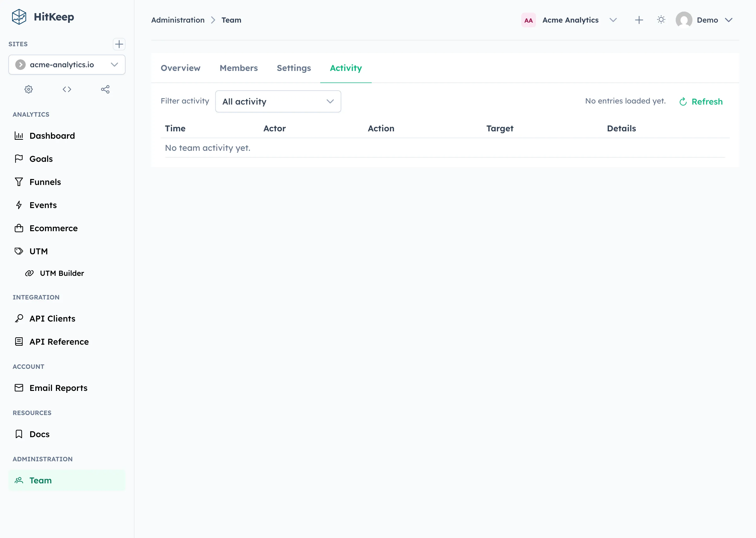Click the Administration breadcrumb link
This screenshot has height=538, width=756.
click(178, 20)
